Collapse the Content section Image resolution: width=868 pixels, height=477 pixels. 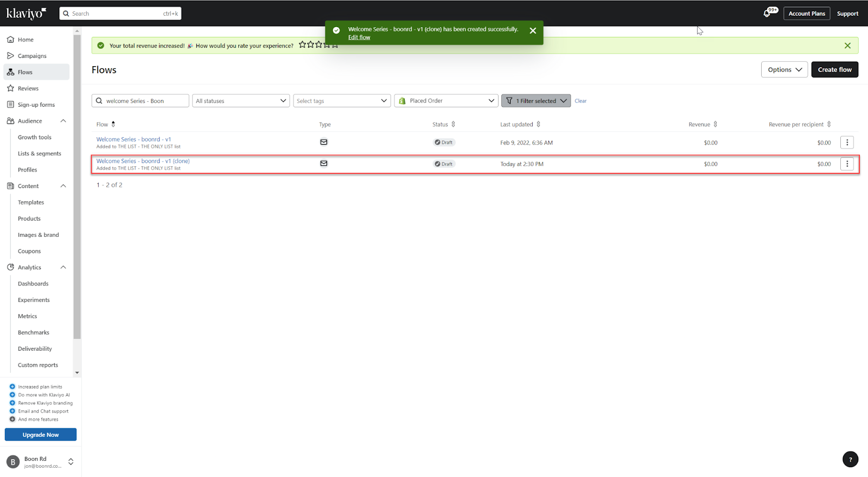click(63, 186)
